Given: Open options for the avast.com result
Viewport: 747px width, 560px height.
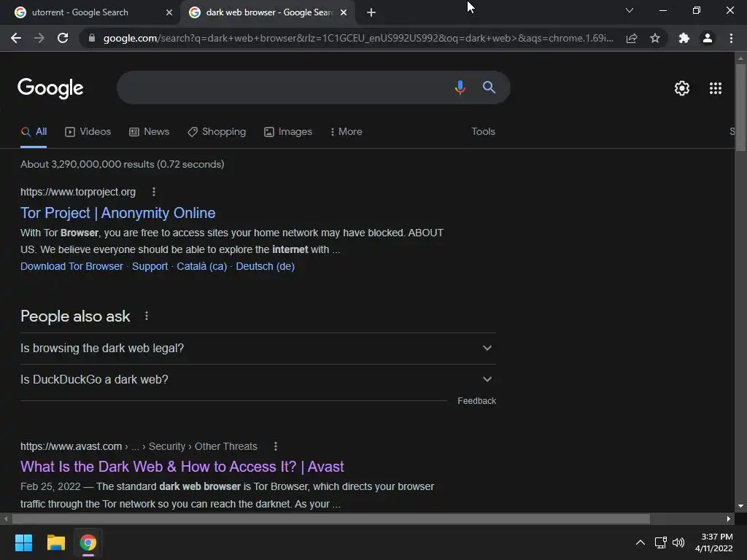Looking at the screenshot, I should [275, 446].
